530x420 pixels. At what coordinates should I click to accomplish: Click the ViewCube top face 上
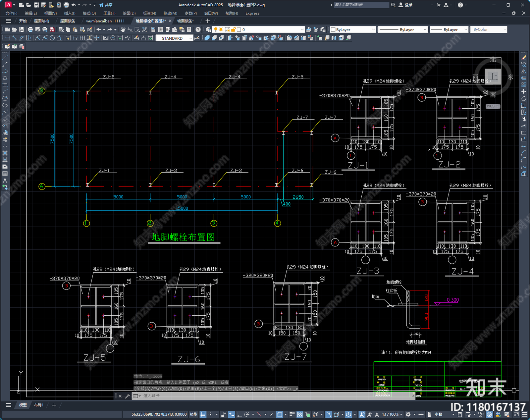493,77
